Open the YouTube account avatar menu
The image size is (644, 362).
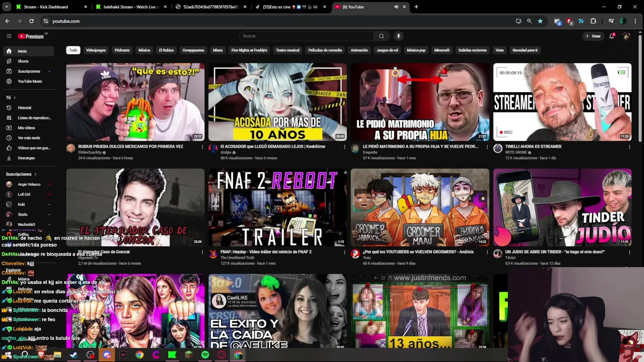point(626,36)
